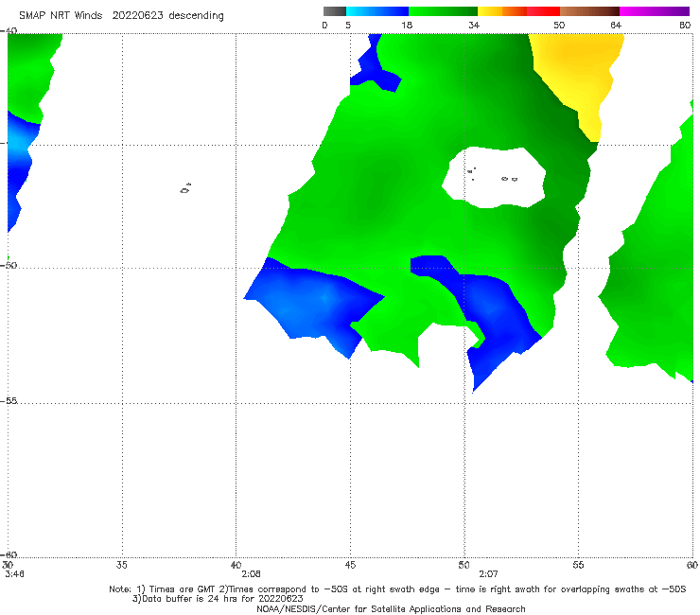
Task: Click the longitude axis label '60'
Action: click(x=692, y=565)
